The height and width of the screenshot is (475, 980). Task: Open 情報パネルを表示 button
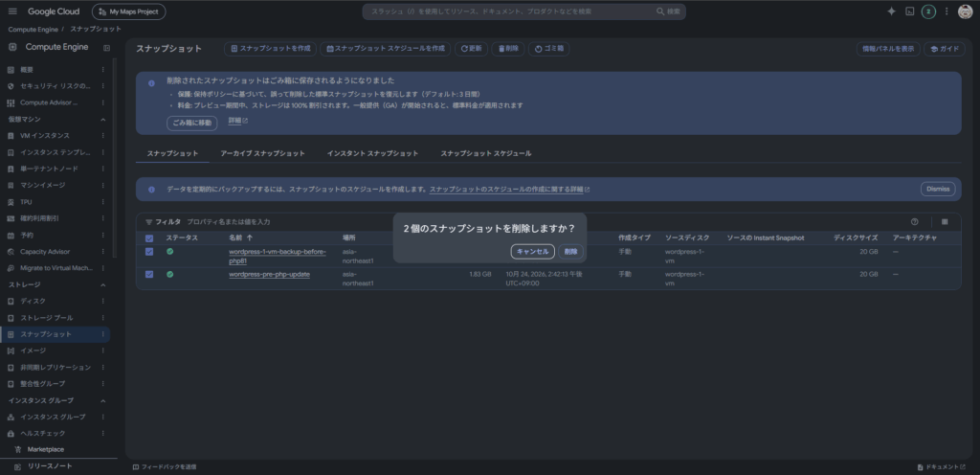[x=887, y=49]
